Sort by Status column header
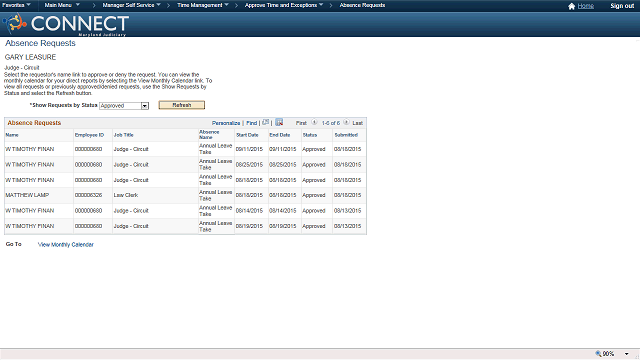 (x=310, y=135)
